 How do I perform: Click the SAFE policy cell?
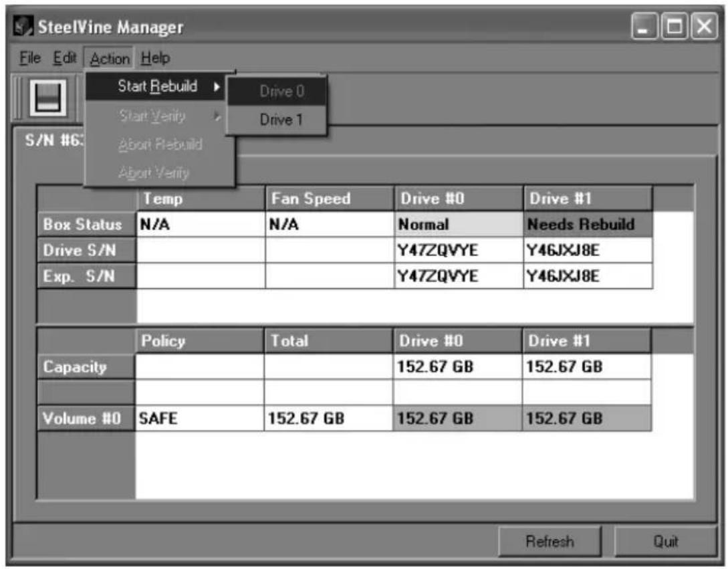tap(200, 419)
